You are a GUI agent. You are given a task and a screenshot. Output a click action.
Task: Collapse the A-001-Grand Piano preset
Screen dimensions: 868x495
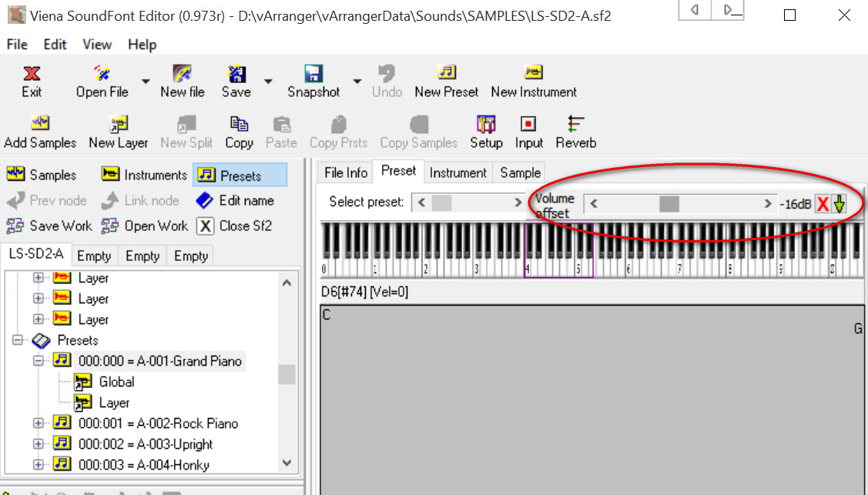[39, 360]
